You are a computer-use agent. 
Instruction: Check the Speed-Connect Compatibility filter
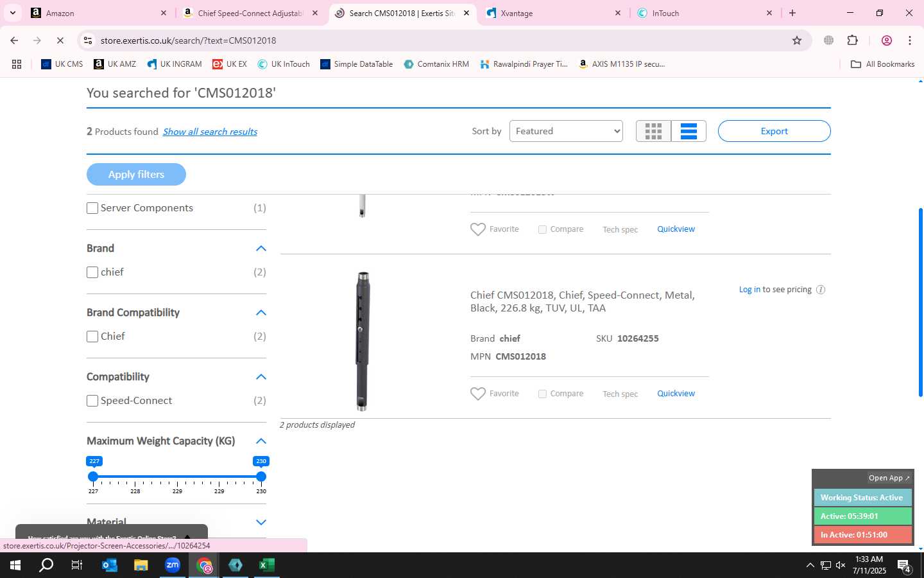92,401
